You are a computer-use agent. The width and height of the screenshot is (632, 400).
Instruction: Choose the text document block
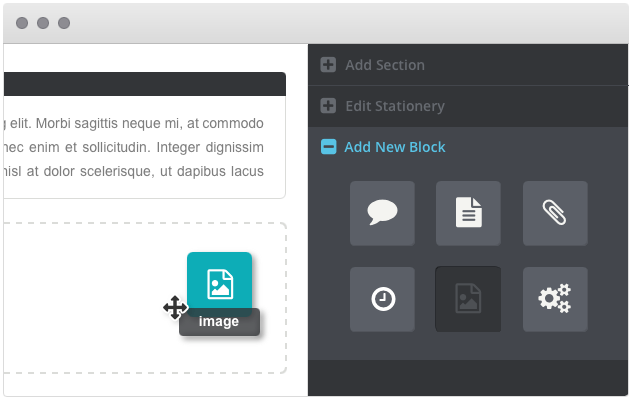pos(468,213)
